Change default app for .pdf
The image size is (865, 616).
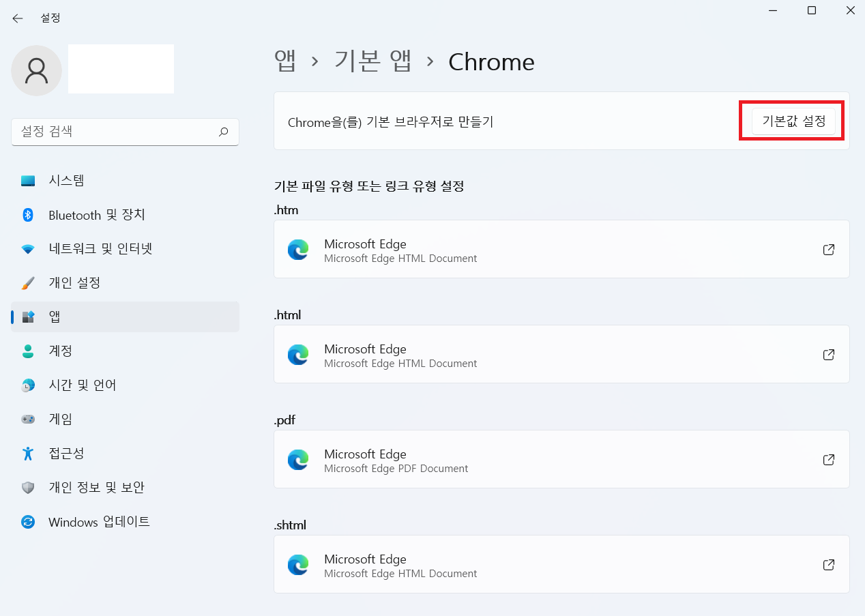561,459
